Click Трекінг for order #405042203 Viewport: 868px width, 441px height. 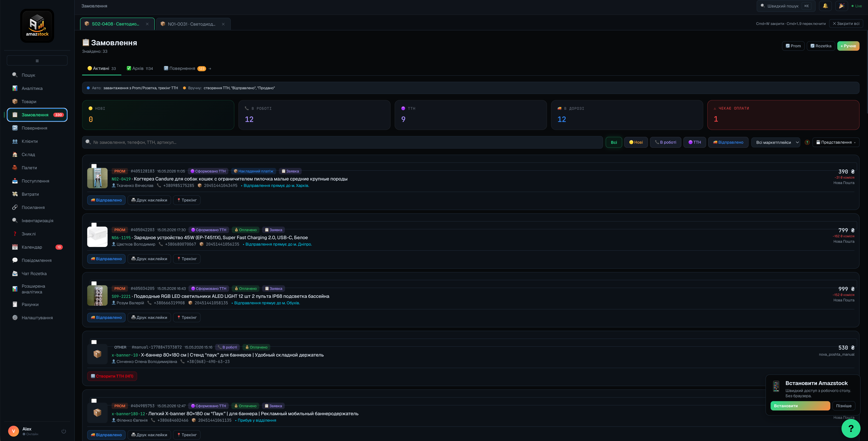tap(187, 259)
